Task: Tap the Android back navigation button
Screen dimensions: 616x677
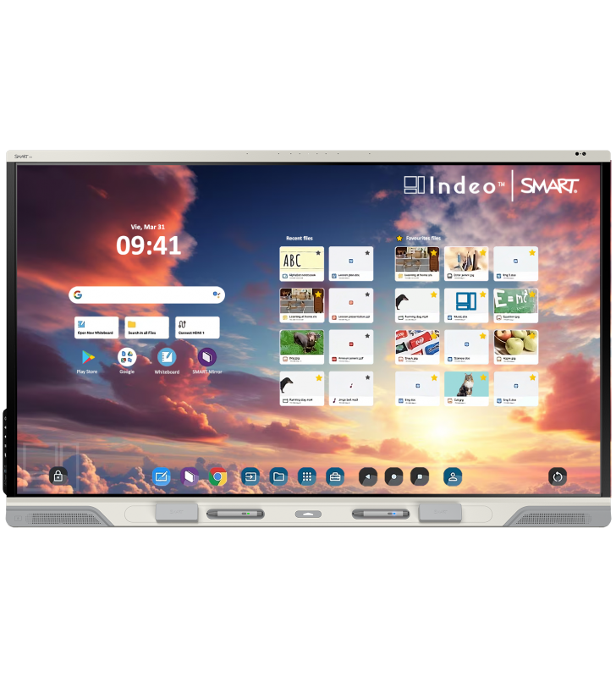Action: [x=368, y=476]
